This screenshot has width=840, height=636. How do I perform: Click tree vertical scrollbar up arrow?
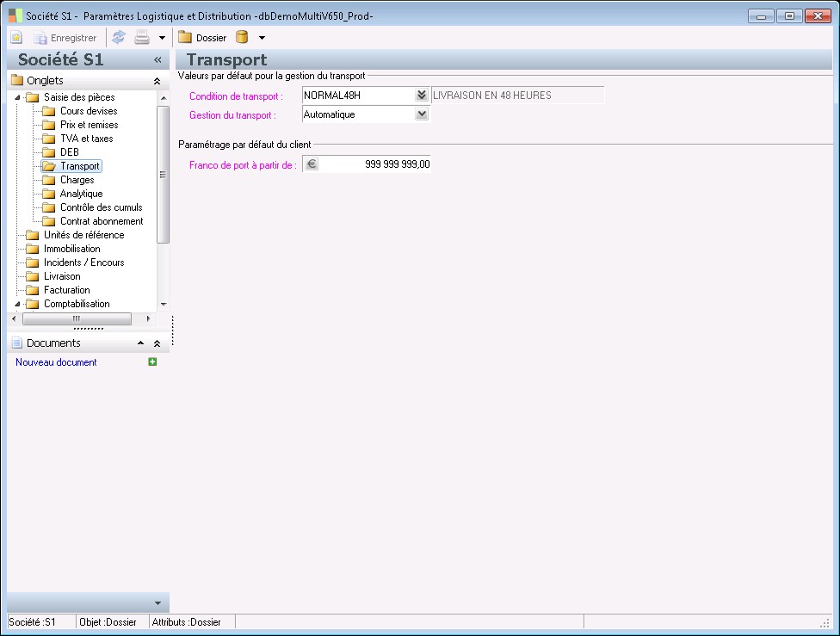pos(164,98)
